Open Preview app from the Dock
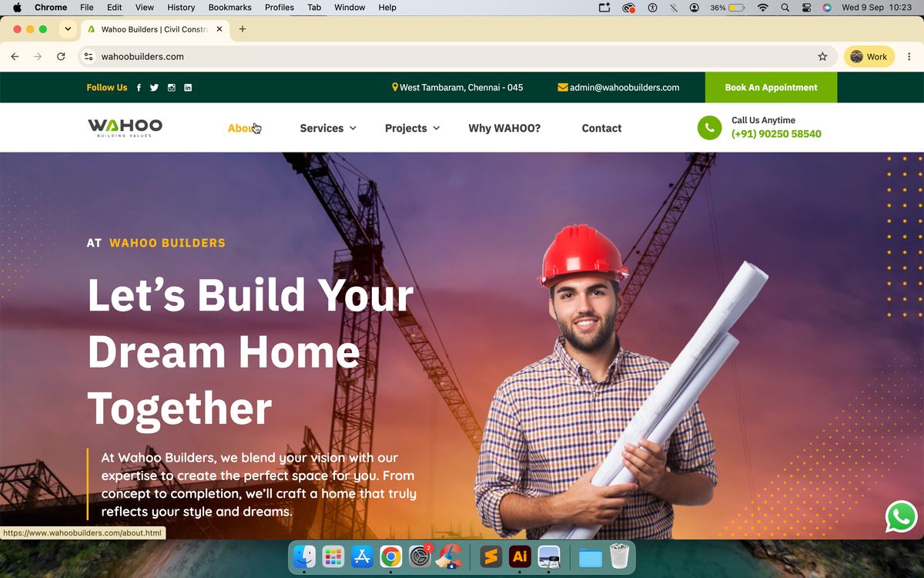Screen dimensions: 924x578 pos(549,556)
